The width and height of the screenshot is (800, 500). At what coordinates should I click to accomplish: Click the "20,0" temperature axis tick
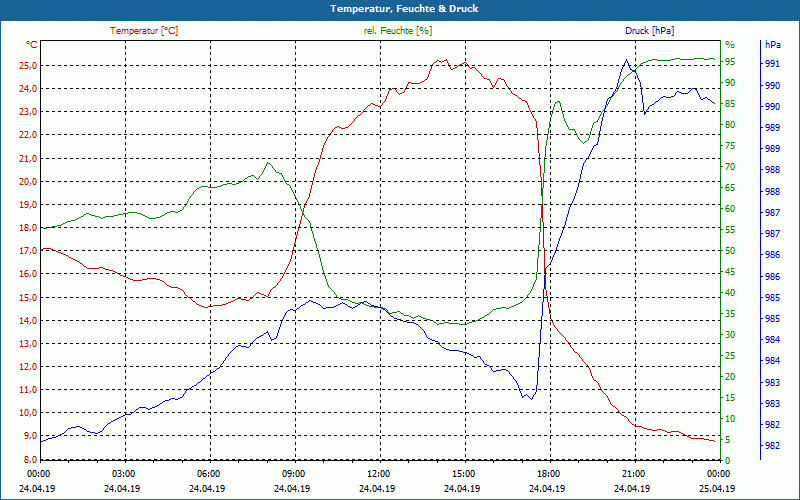click(28, 181)
